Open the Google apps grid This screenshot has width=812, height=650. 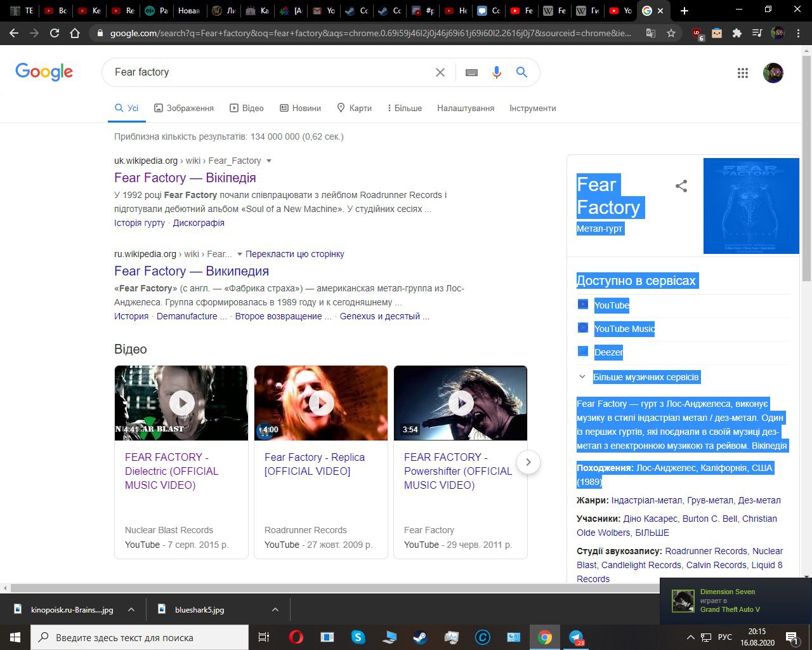point(743,73)
